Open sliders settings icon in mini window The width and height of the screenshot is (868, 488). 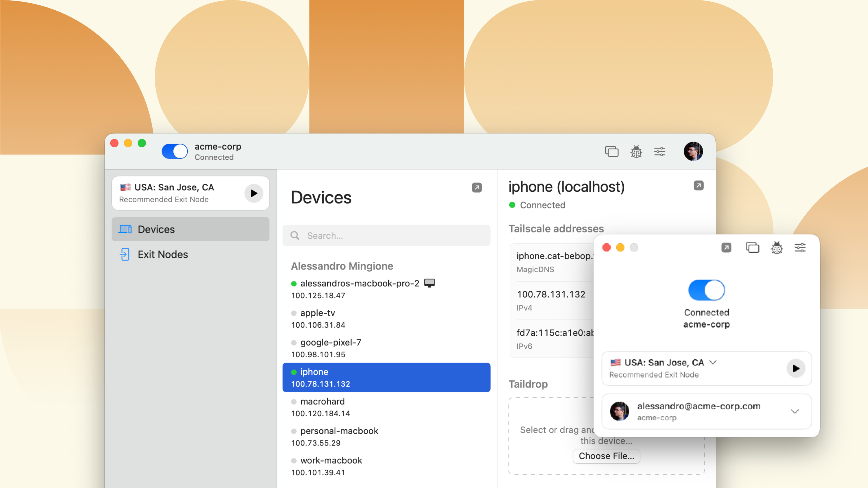(800, 248)
